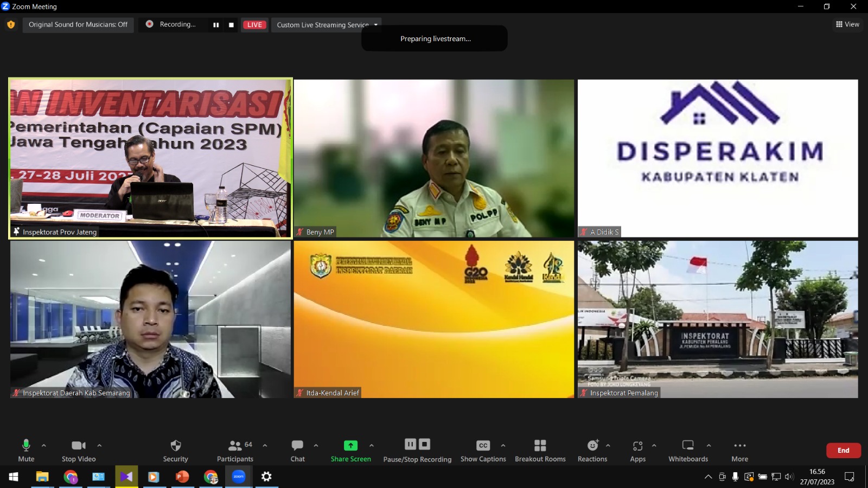Viewport: 868px width, 488px height.
Task: Stop recording in bottom toolbar
Action: click(425, 445)
